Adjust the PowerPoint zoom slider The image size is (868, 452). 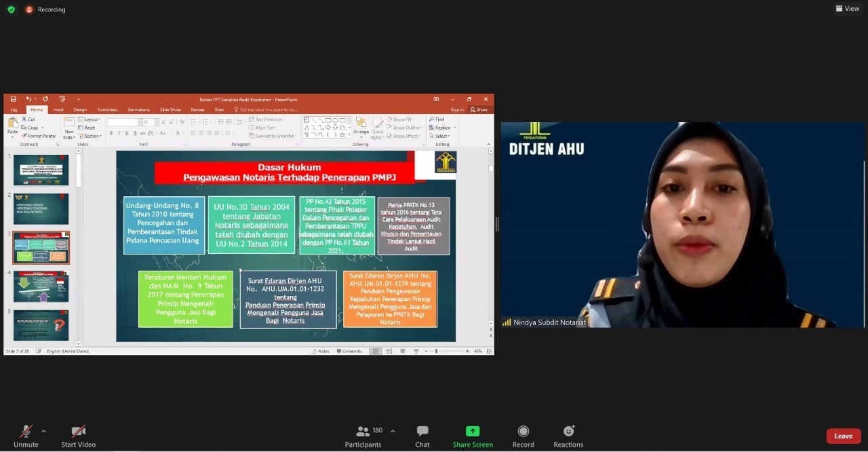click(436, 351)
